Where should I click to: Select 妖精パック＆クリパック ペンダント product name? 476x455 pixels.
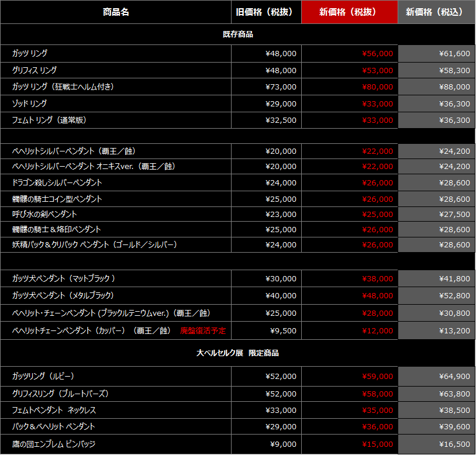[x=94, y=244]
